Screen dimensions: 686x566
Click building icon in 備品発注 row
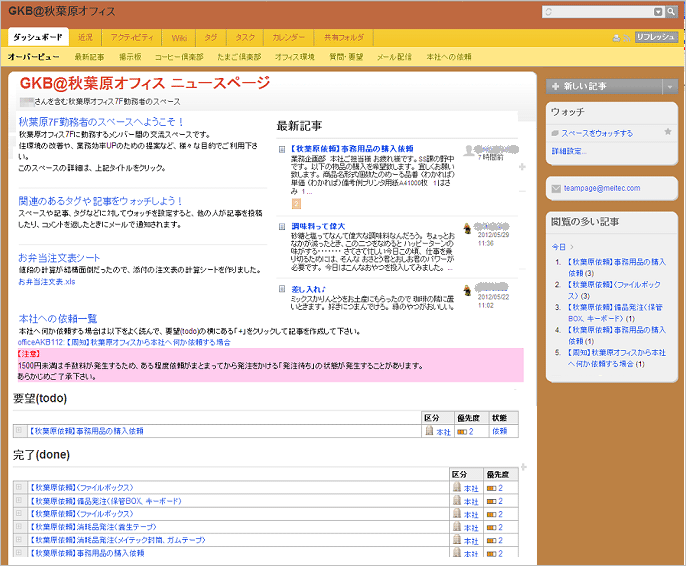click(x=457, y=500)
